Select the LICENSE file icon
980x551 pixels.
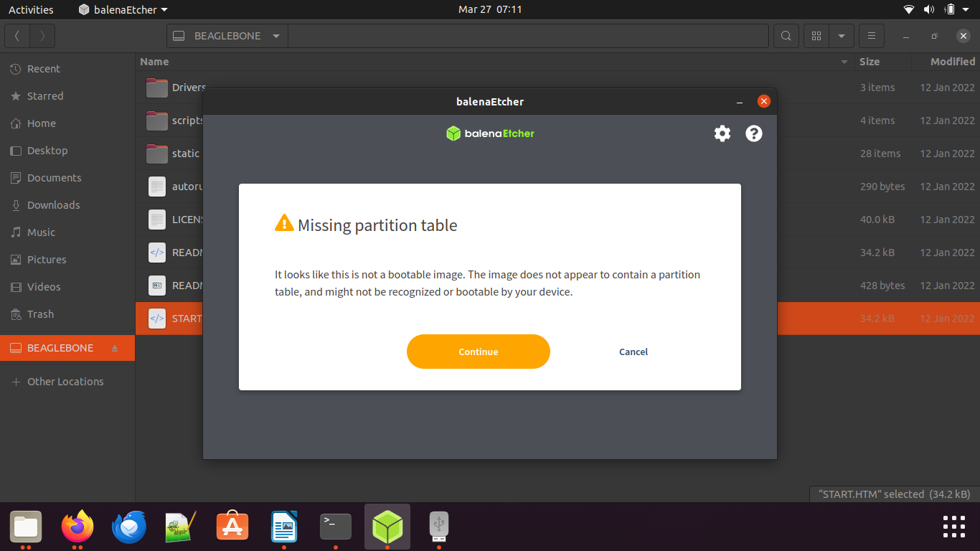click(156, 220)
